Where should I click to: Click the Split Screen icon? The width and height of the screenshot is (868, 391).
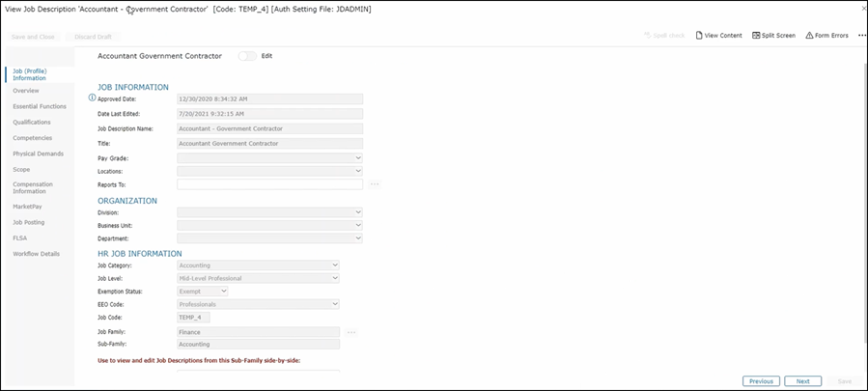click(x=756, y=36)
